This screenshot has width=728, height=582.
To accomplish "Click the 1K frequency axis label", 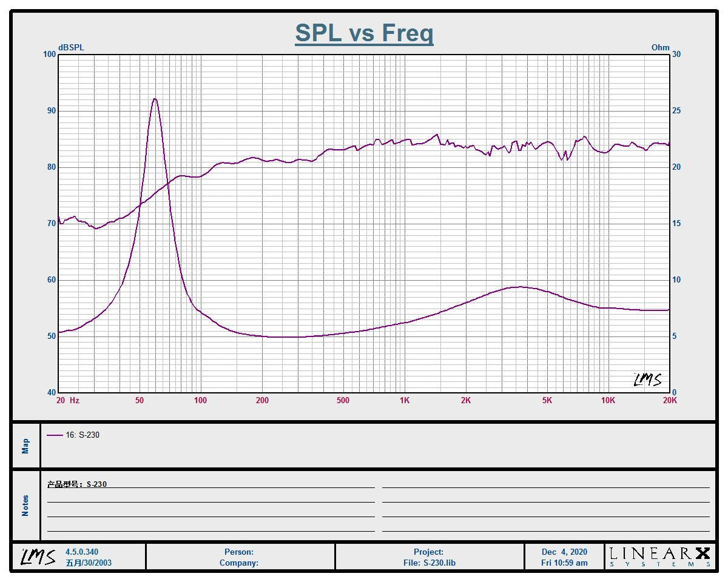I will [x=405, y=400].
